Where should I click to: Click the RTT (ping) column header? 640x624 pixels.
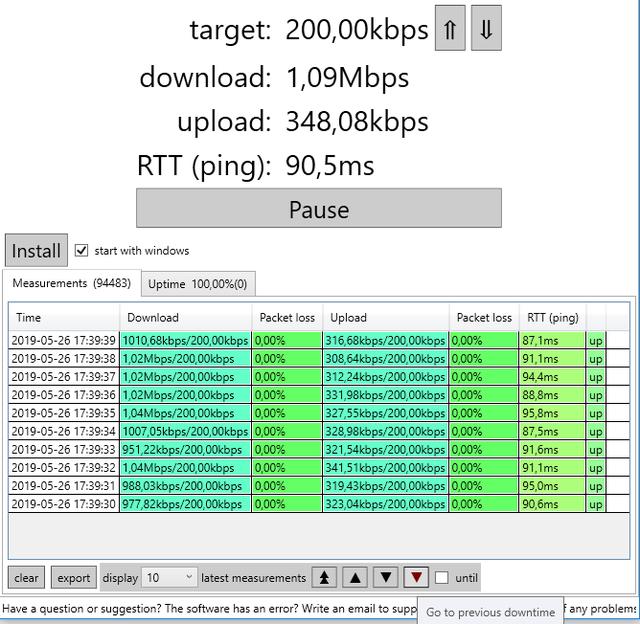coord(552,318)
